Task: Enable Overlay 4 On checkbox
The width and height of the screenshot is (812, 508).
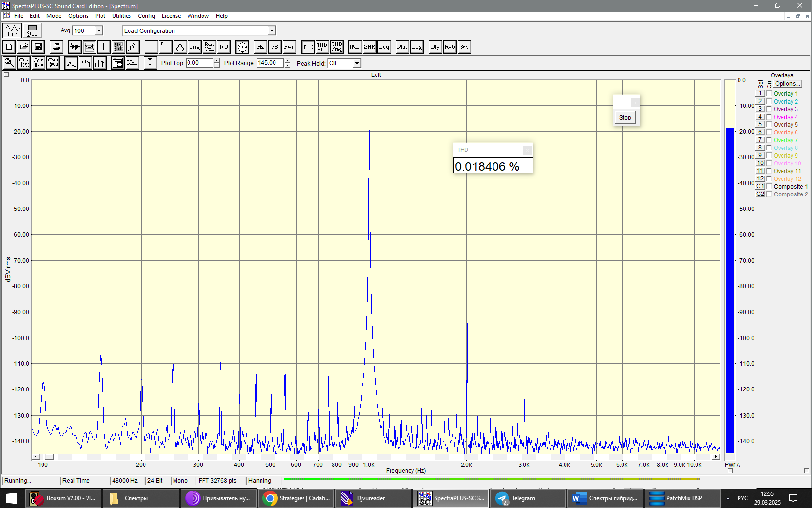Action: [x=769, y=117]
